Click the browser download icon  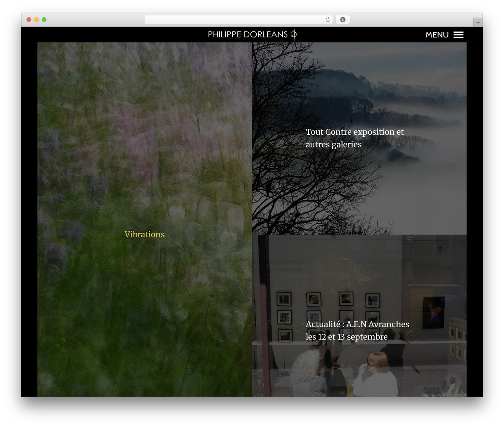[x=343, y=20]
